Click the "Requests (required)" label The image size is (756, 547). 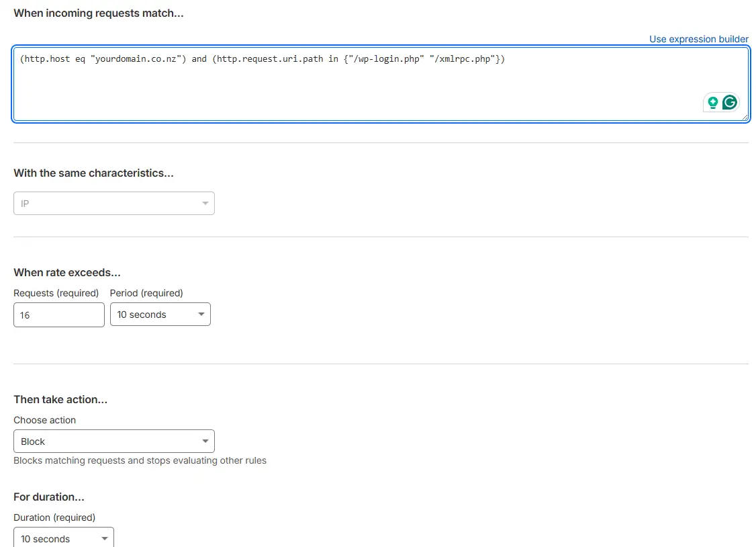coord(56,293)
